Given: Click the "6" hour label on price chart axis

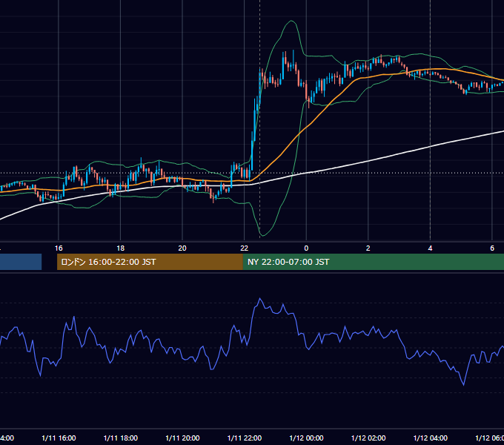Looking at the screenshot, I should point(492,248).
